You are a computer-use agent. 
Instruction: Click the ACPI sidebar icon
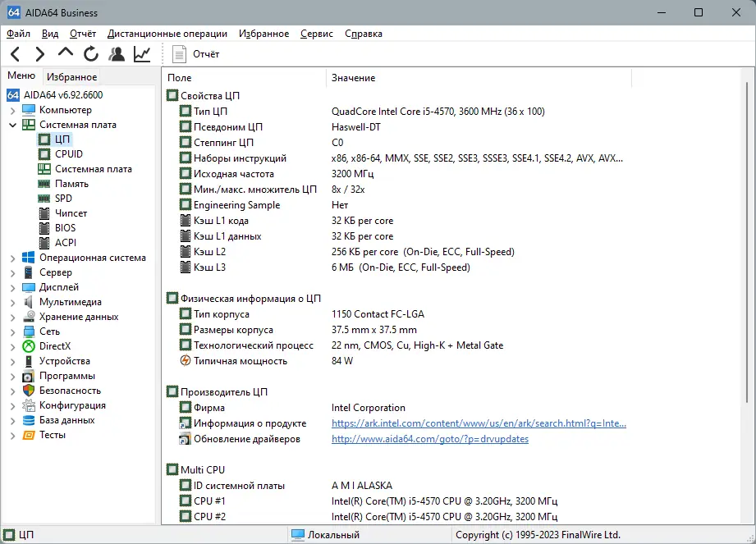[x=46, y=242]
